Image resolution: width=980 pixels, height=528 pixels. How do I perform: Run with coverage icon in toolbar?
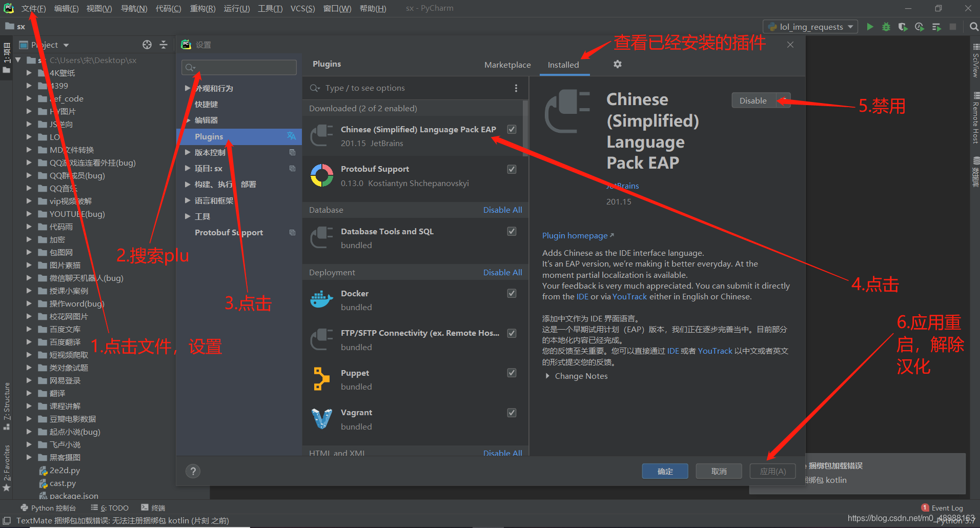tap(903, 27)
